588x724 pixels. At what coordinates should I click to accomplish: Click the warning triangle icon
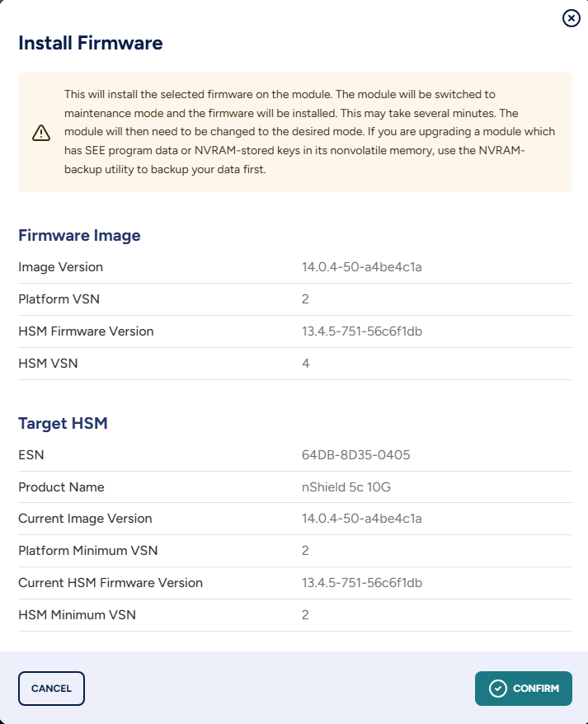click(x=41, y=133)
